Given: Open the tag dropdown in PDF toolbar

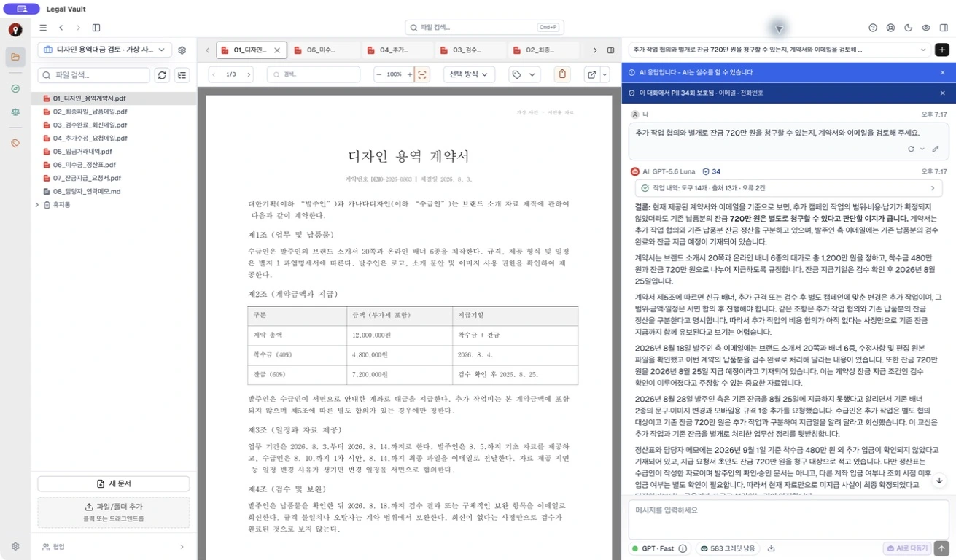Looking at the screenshot, I should [524, 74].
